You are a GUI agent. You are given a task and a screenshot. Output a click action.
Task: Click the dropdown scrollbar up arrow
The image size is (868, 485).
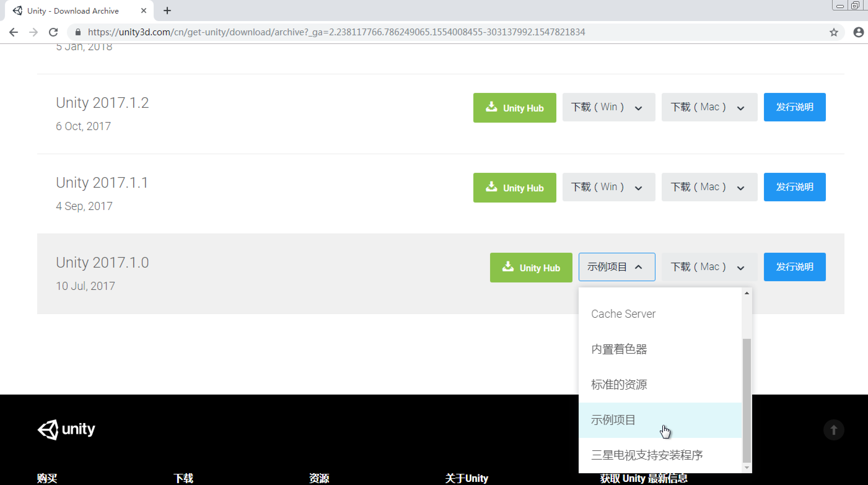pos(747,293)
